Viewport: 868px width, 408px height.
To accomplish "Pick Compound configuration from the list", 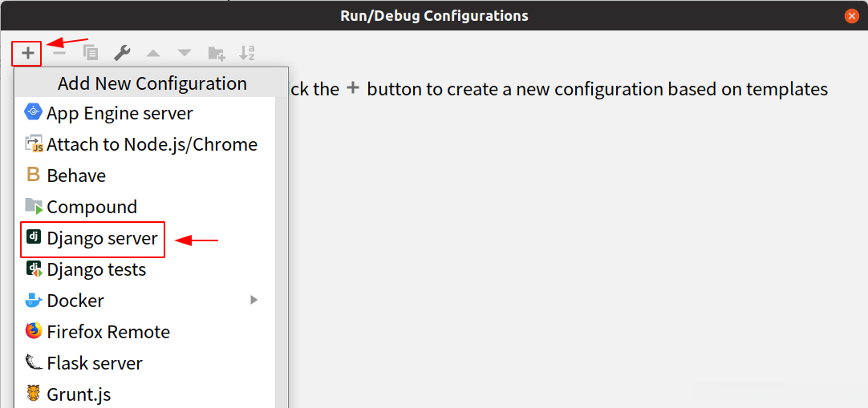I will [91, 207].
